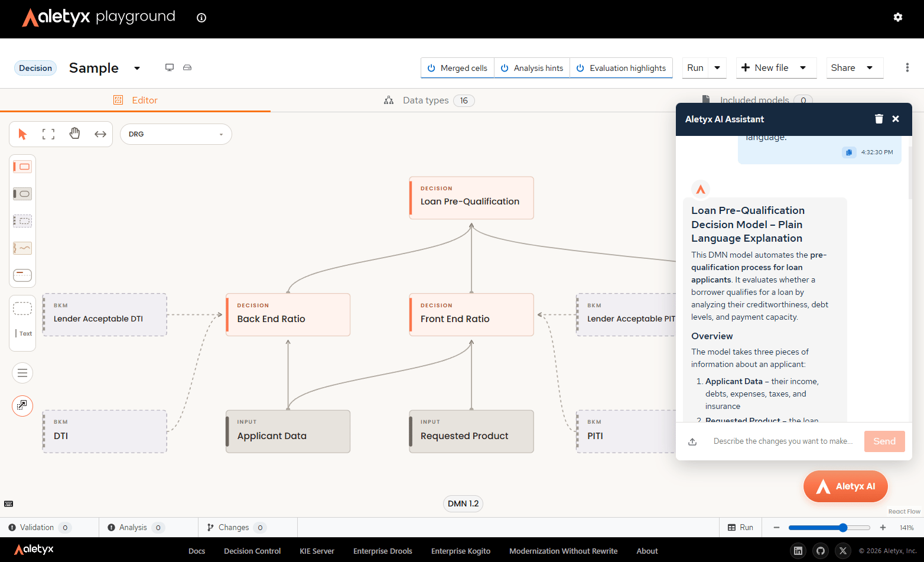
Task: Select the Requested Product input node
Action: 471,431
